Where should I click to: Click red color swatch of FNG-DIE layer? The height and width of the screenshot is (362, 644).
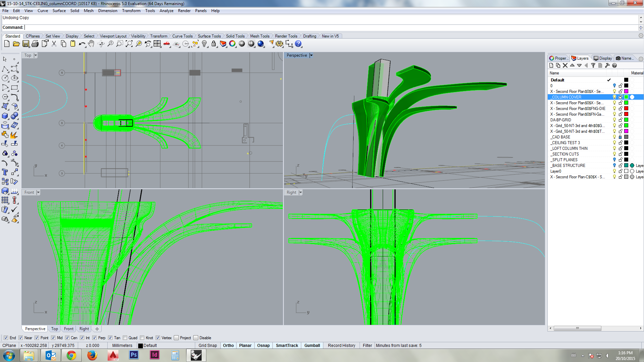point(626,109)
